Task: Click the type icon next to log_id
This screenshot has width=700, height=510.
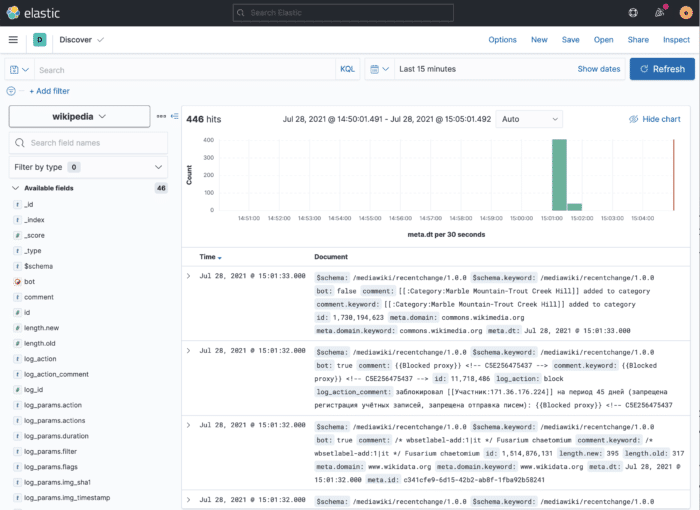Action: click(x=17, y=390)
